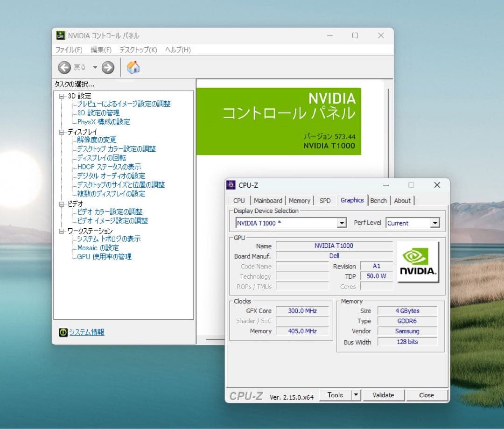The image size is (504, 429).
Task: Click the Back arrow in NVIDIA Control Panel
Action: (x=64, y=68)
